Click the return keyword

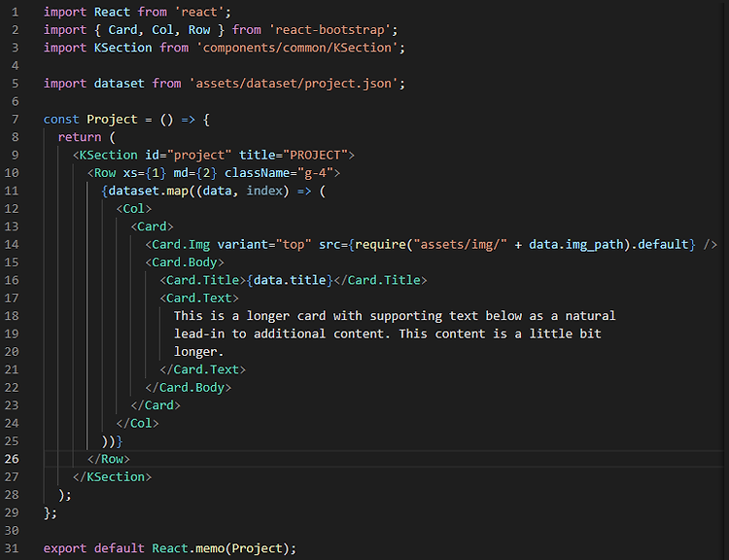pyautogui.click(x=80, y=137)
